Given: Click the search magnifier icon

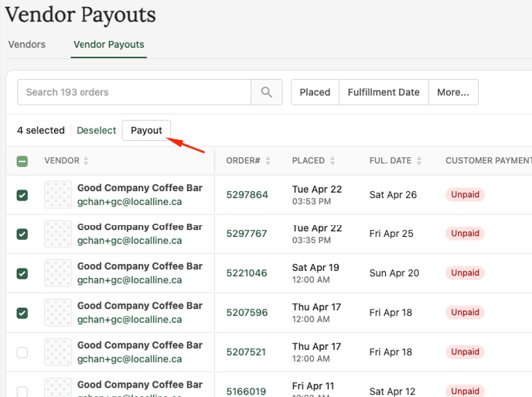Looking at the screenshot, I should point(266,92).
